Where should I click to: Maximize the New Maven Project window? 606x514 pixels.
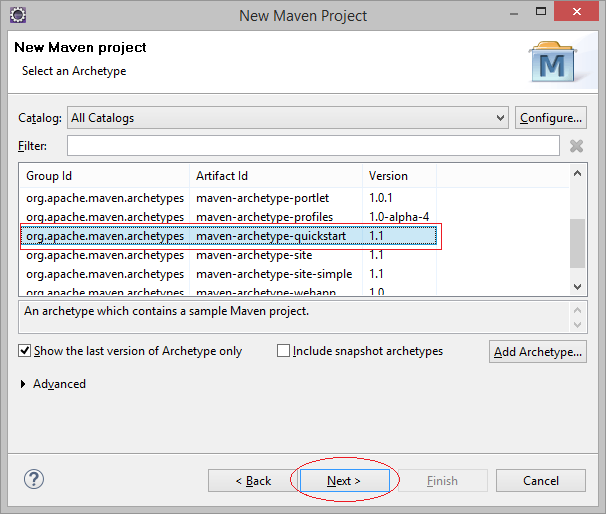click(541, 12)
